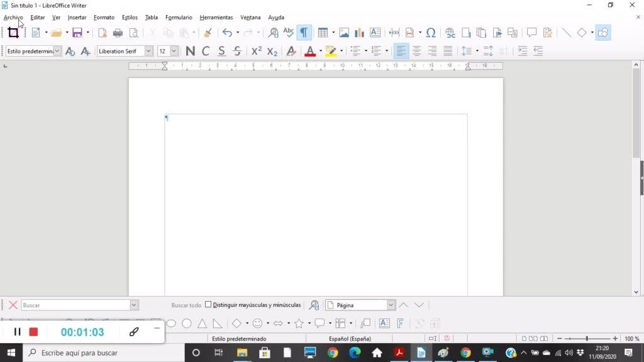The height and width of the screenshot is (362, 644).
Task: Click the Print icon in toolbar
Action: pyautogui.click(x=118, y=33)
